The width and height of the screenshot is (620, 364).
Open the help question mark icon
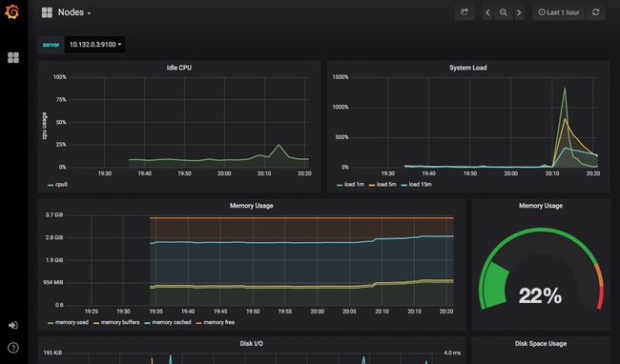point(13,348)
